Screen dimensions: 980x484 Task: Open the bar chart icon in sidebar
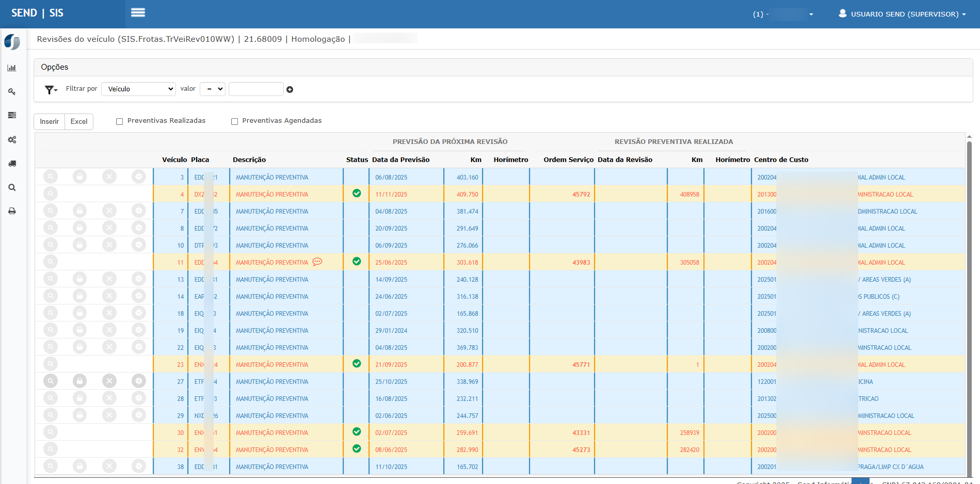(x=12, y=68)
